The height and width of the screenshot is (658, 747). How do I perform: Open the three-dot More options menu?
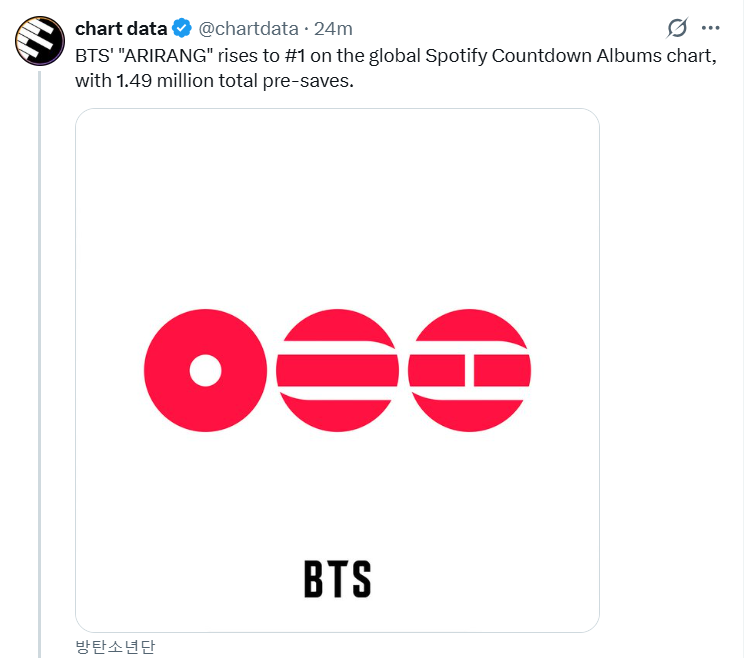coord(711,28)
